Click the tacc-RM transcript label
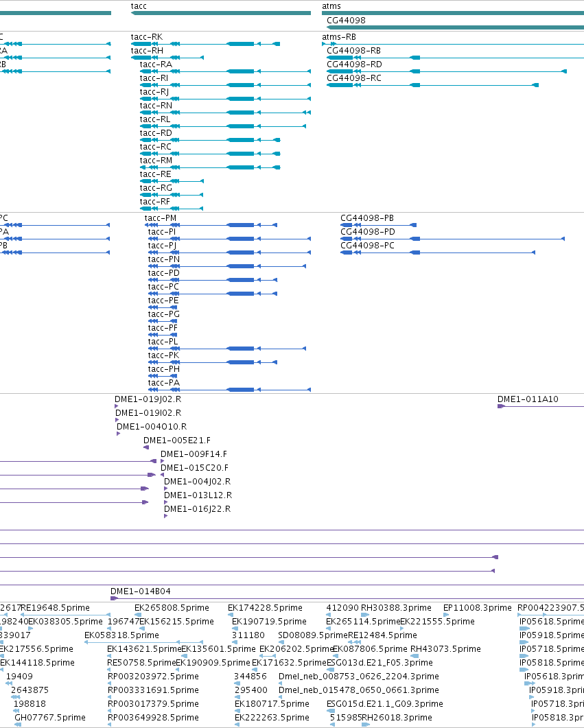Screen dimensions: 584x728 click(x=156, y=160)
